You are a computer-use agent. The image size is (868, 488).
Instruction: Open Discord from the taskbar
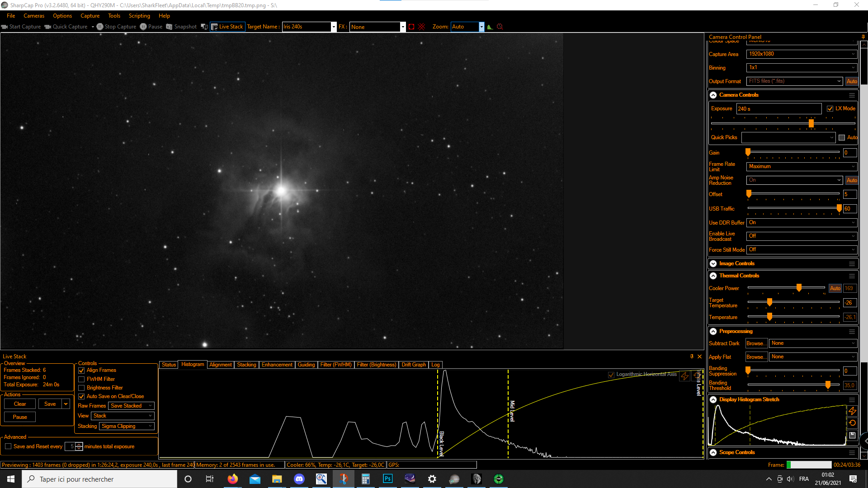point(299,479)
